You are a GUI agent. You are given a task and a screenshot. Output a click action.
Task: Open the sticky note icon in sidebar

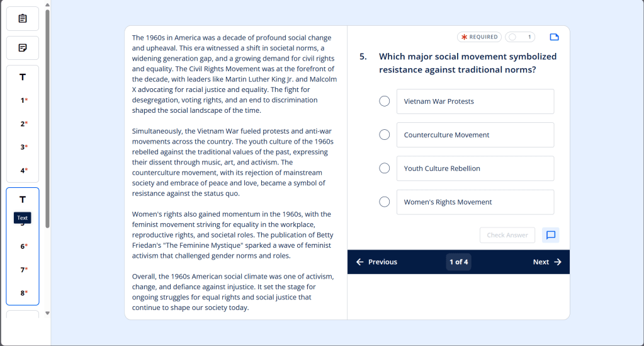[23, 48]
